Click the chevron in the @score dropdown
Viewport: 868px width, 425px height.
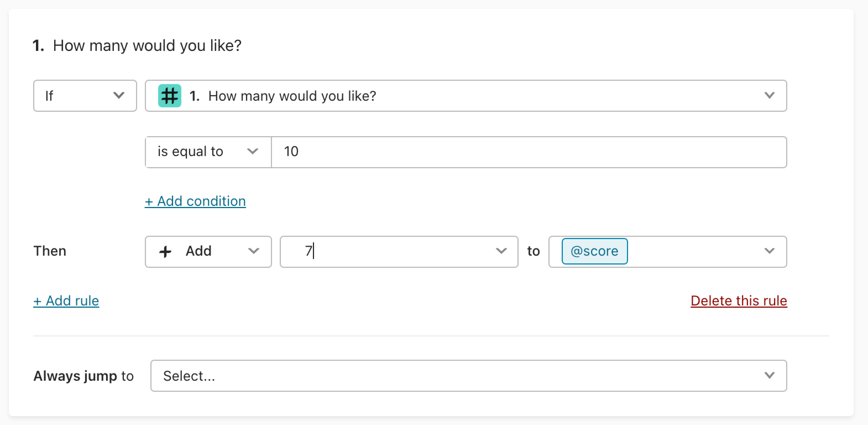(769, 251)
